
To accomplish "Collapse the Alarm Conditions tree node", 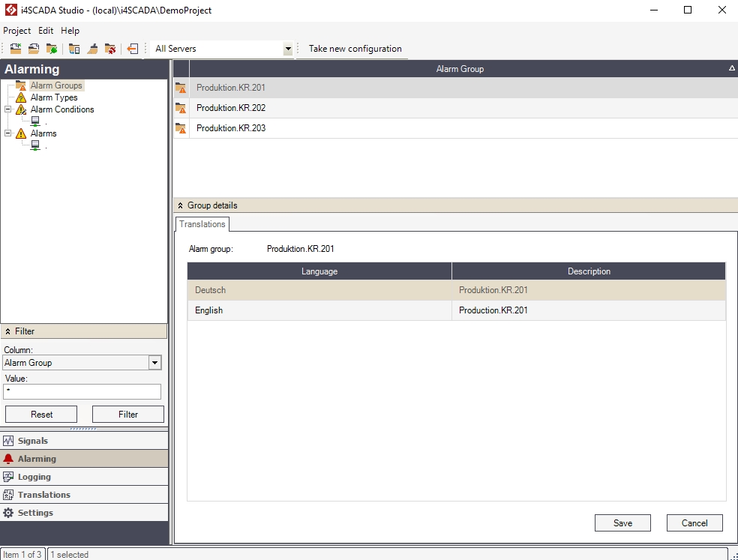I will click(8, 109).
